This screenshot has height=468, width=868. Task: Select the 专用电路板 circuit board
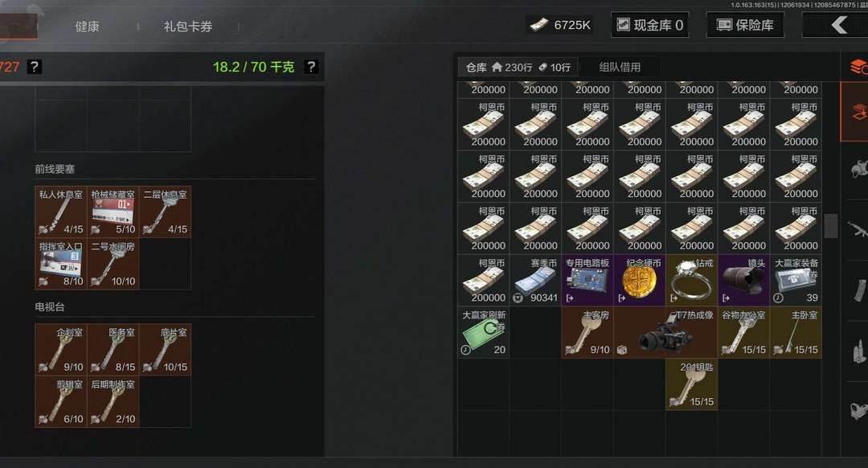click(588, 281)
